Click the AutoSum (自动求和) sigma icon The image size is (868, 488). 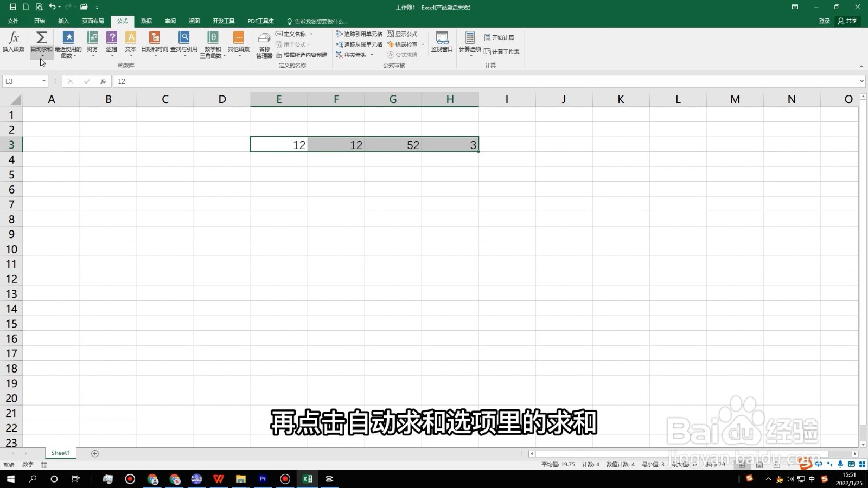42,37
